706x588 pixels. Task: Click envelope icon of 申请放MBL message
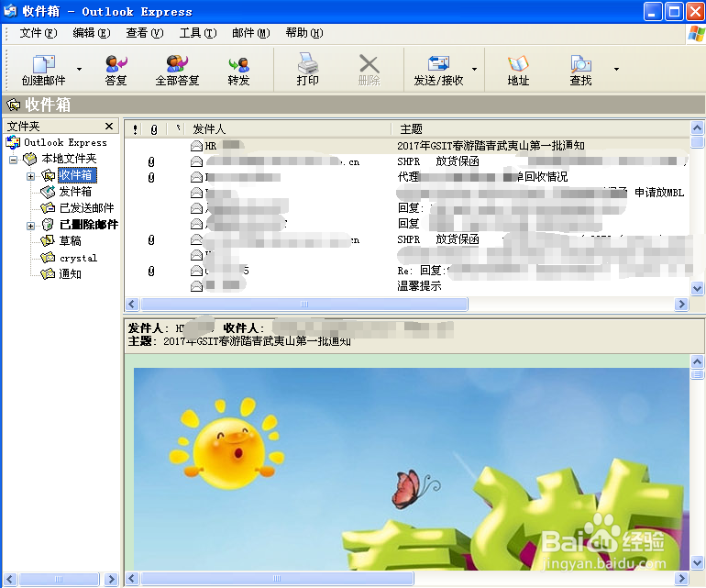[196, 193]
